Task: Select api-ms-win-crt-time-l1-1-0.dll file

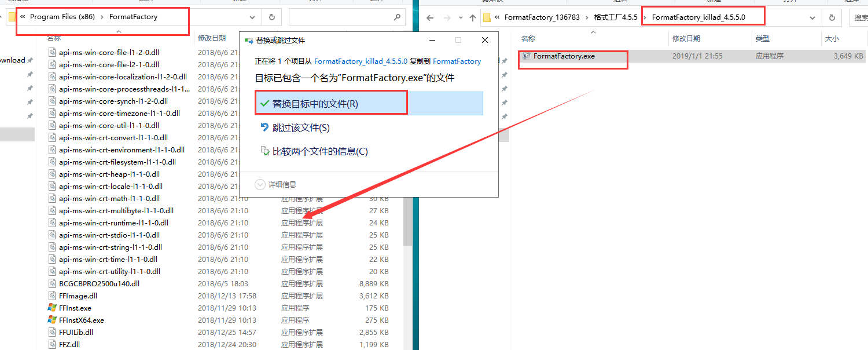Action: coord(108,259)
